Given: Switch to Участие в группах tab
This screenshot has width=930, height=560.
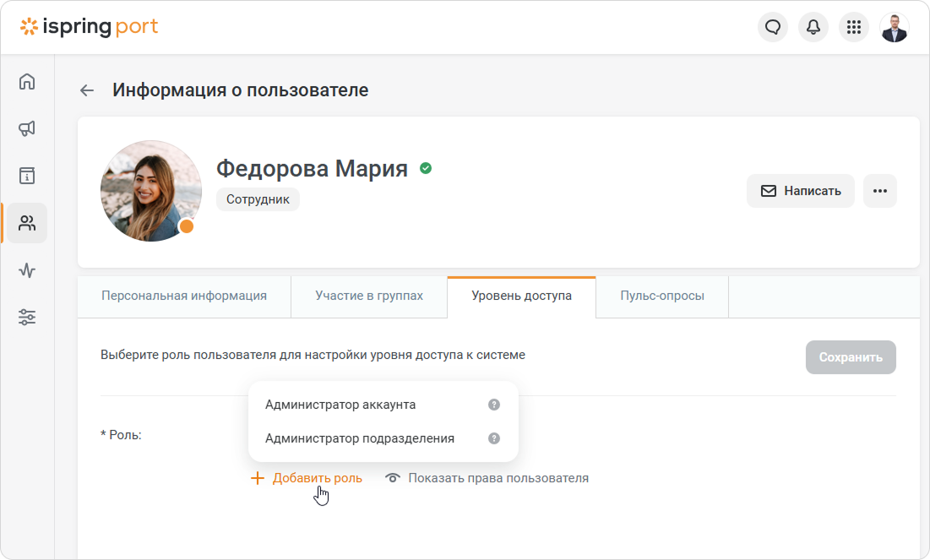Looking at the screenshot, I should [x=369, y=296].
